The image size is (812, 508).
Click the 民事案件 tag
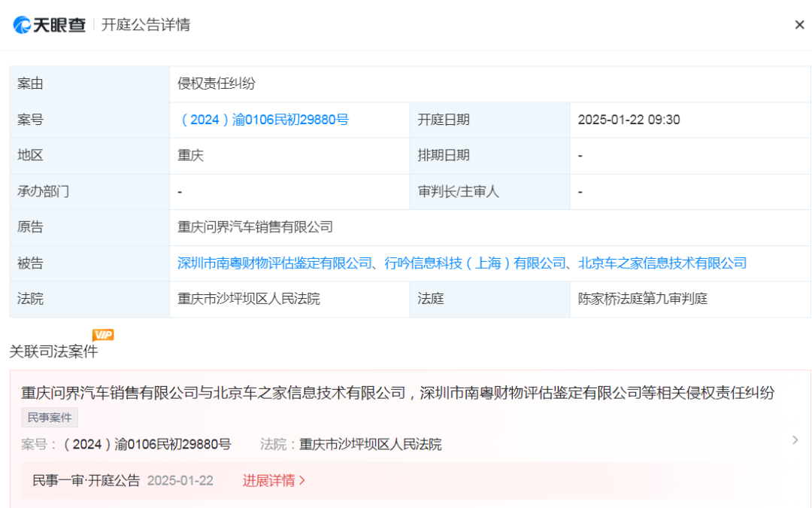(x=49, y=418)
